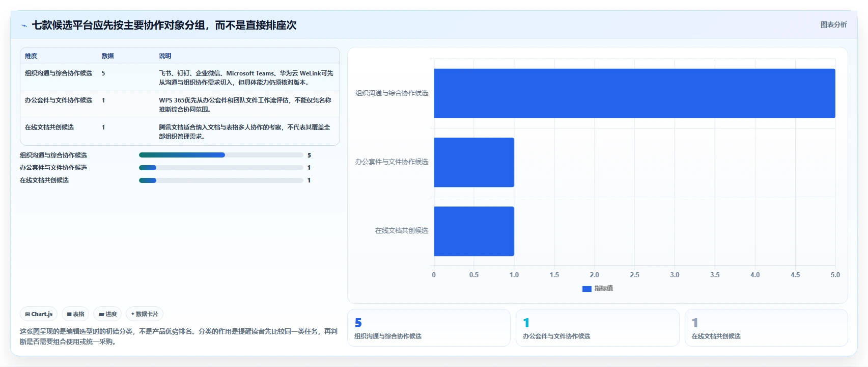
Task: Click the small icon before the panel title
Action: click(x=24, y=25)
